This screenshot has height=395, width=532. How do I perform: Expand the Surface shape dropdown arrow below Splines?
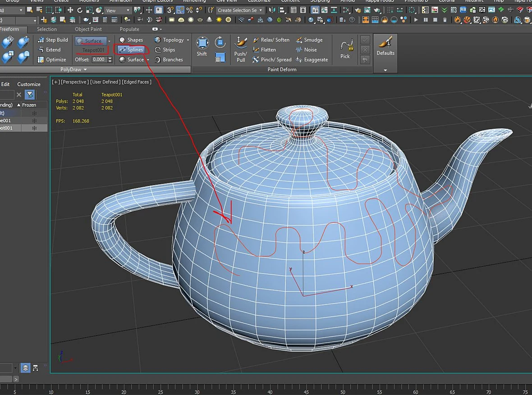click(x=148, y=59)
